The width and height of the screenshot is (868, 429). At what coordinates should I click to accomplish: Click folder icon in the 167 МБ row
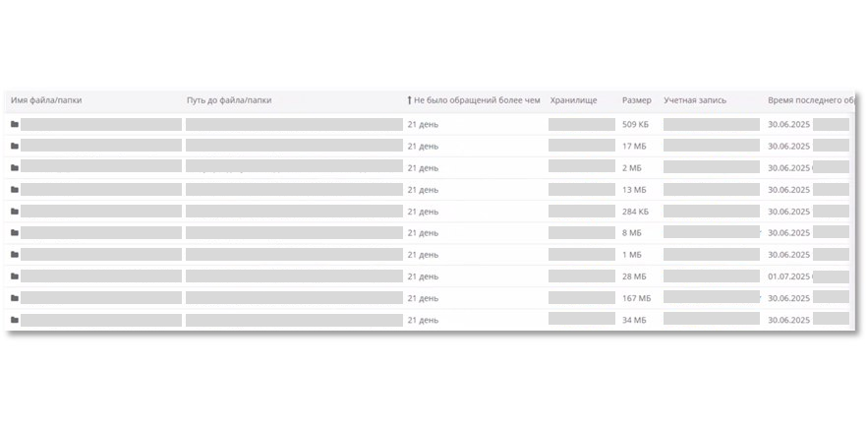tap(15, 298)
